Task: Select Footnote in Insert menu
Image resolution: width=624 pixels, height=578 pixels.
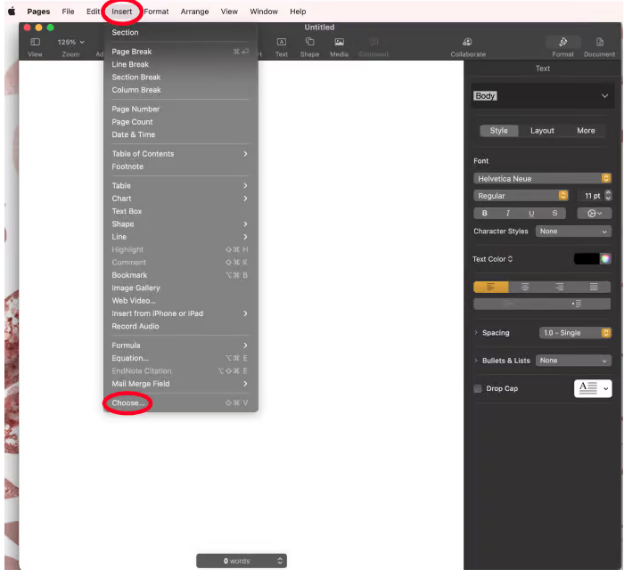Action: [179, 166]
